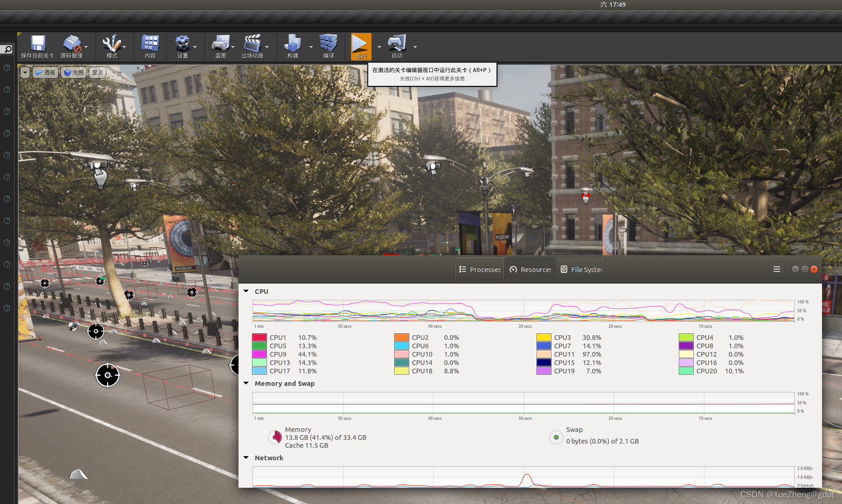Change the CPU7 graph color swatch
842x504 pixels.
(544, 346)
